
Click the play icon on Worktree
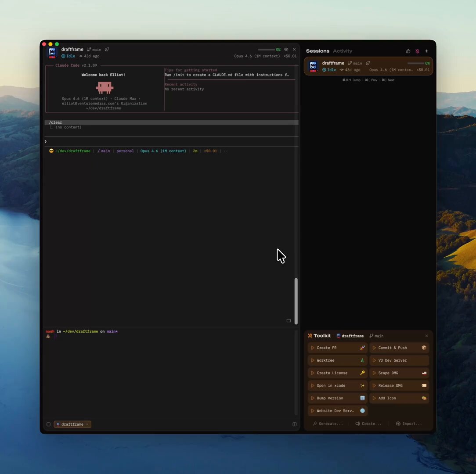point(313,360)
